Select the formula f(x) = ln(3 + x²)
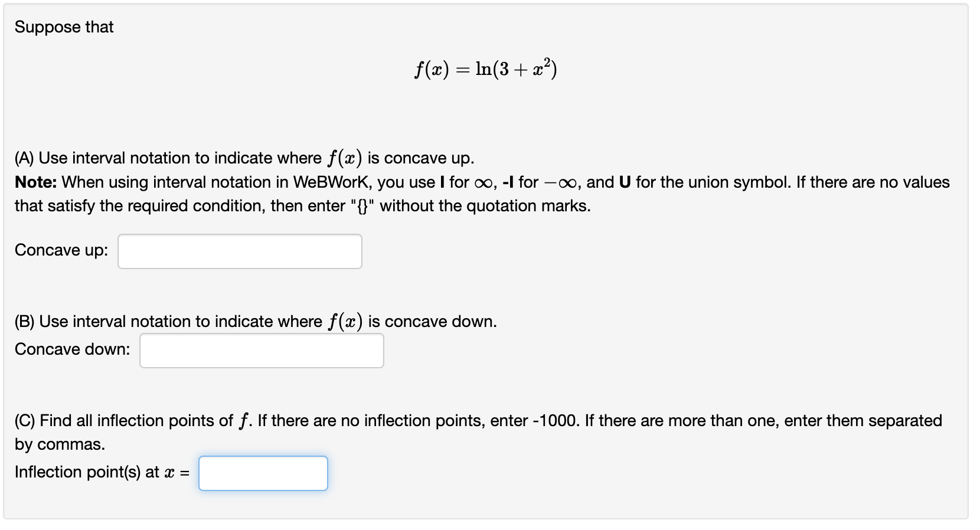Screen dimensions: 980x530 [x=485, y=70]
